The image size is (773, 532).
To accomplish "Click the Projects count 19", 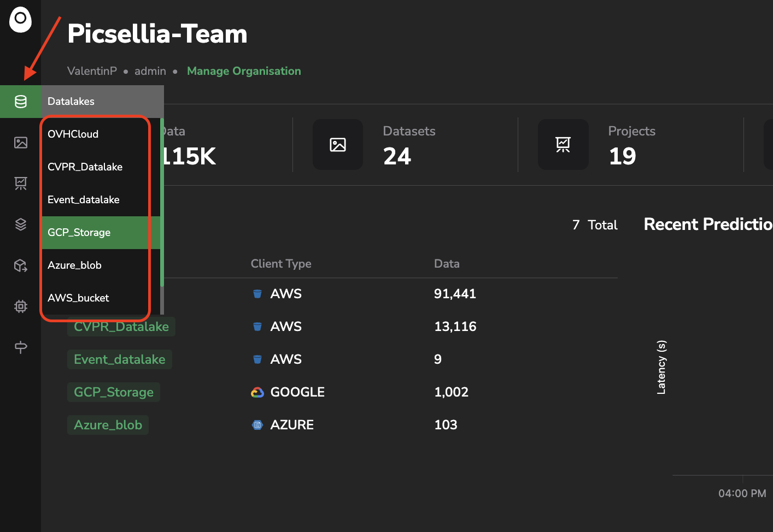I will pos(623,157).
